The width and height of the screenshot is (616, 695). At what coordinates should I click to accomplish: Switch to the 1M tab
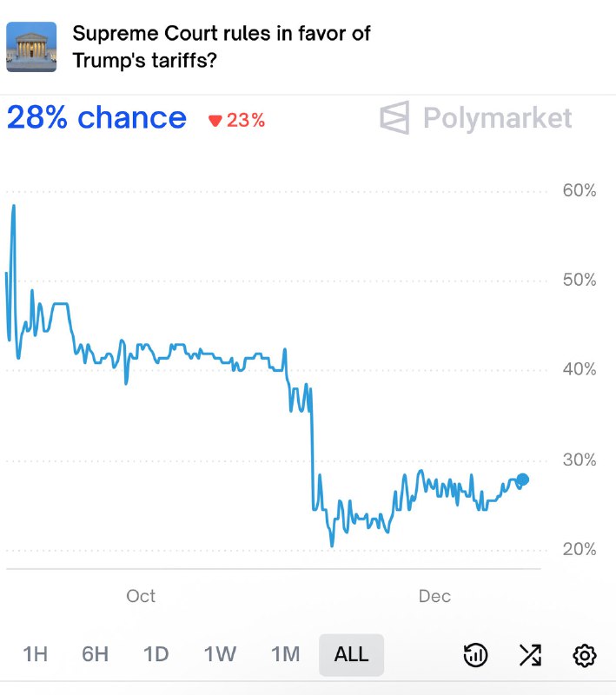285,656
